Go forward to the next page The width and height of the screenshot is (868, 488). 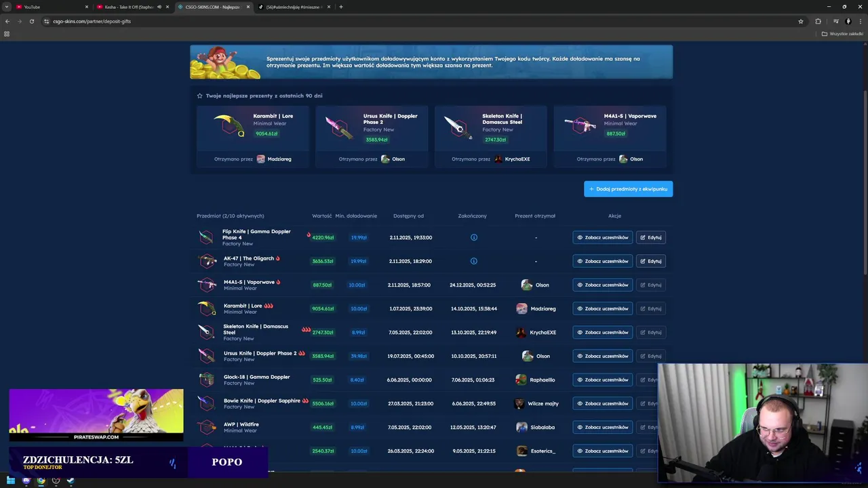tap(19, 21)
